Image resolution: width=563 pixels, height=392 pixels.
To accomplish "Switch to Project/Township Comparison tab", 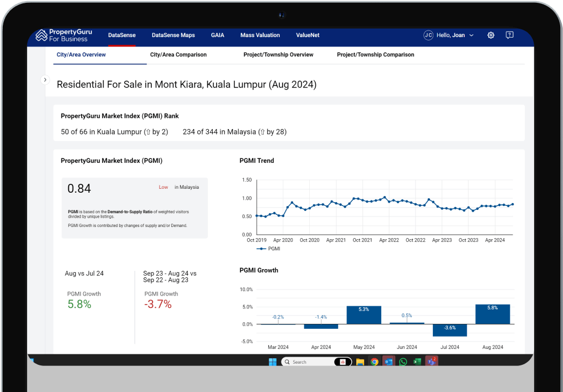I will (376, 54).
